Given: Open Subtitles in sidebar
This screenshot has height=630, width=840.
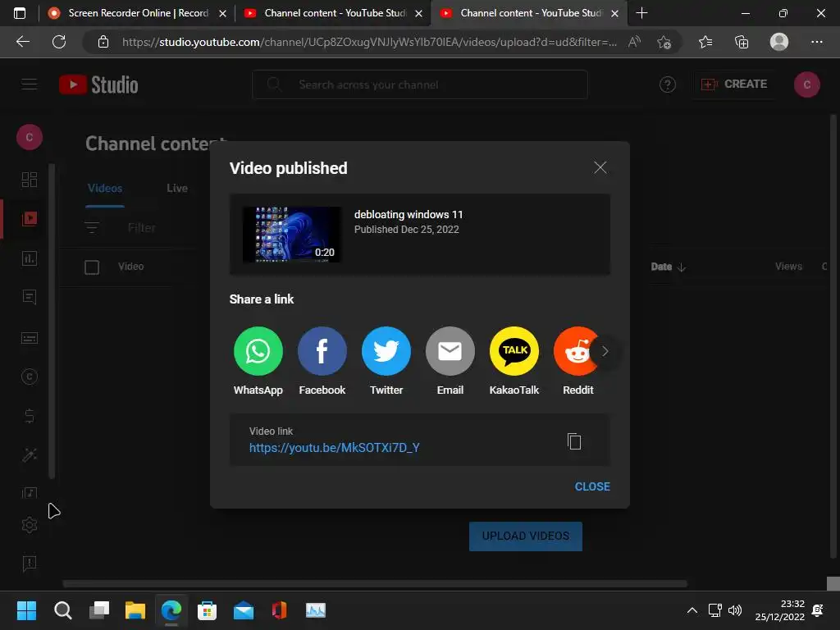Looking at the screenshot, I should (x=30, y=338).
